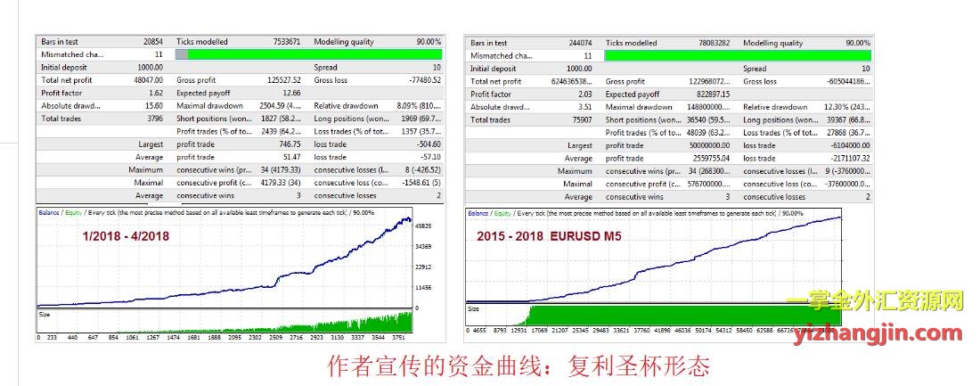Screen dimensions: 980x386
Task: Click the right Initial deposit value 1000.00
Action: coord(578,69)
